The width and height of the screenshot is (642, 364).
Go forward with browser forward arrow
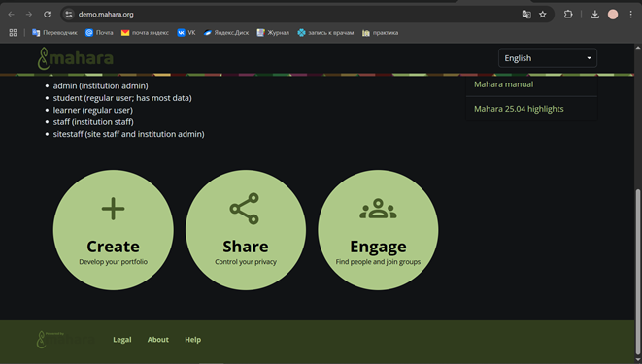pos(29,15)
